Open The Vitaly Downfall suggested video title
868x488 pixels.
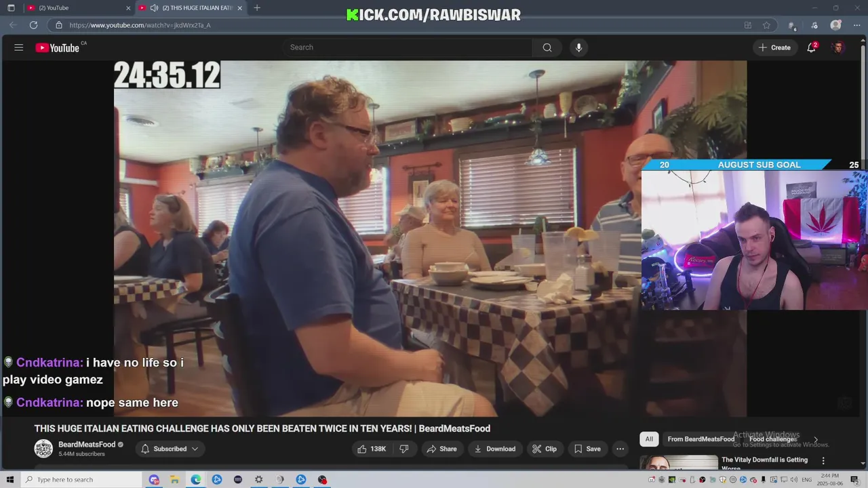764,464
